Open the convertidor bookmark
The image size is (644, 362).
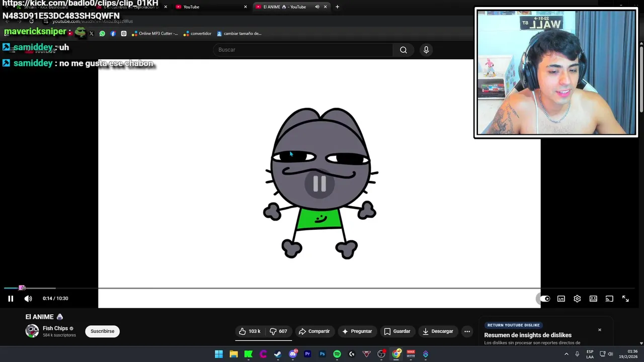click(198, 34)
